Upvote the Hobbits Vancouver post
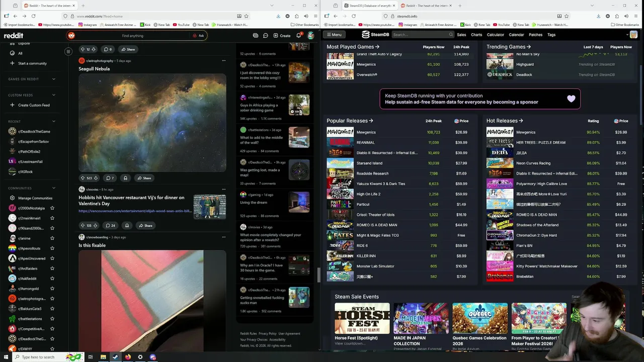Screen dimensions: 644x362 point(83,226)
